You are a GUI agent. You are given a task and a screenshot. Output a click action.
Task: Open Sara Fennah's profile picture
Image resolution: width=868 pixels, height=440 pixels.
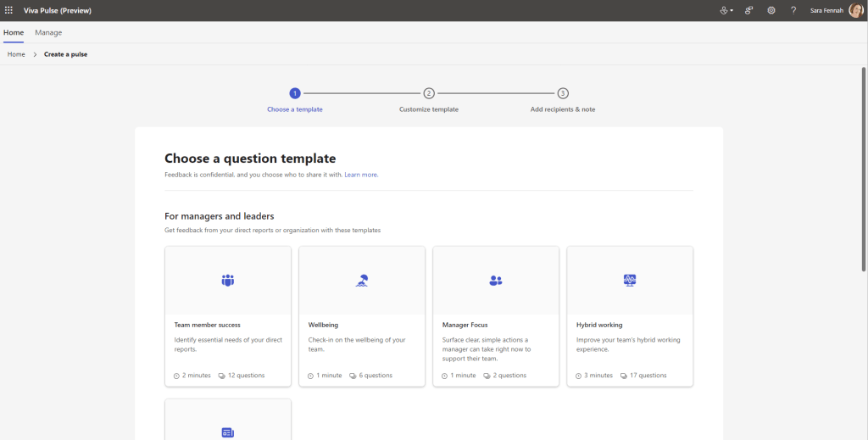tap(855, 10)
